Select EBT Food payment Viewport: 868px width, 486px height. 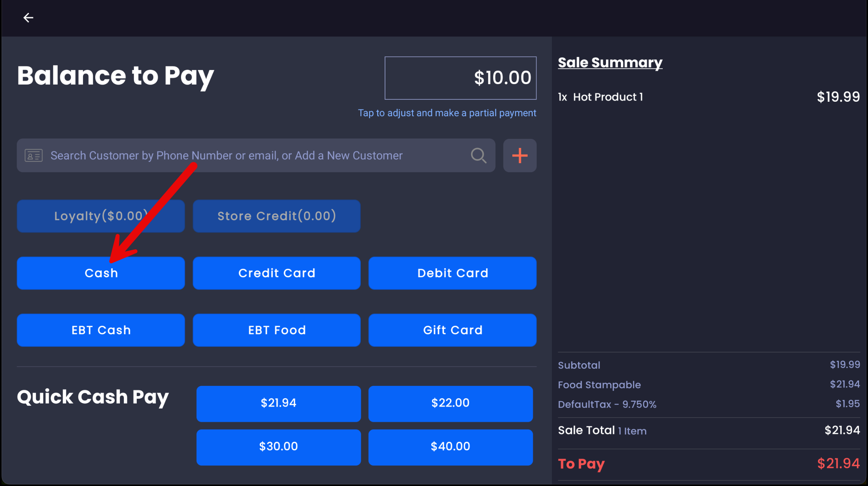277,330
